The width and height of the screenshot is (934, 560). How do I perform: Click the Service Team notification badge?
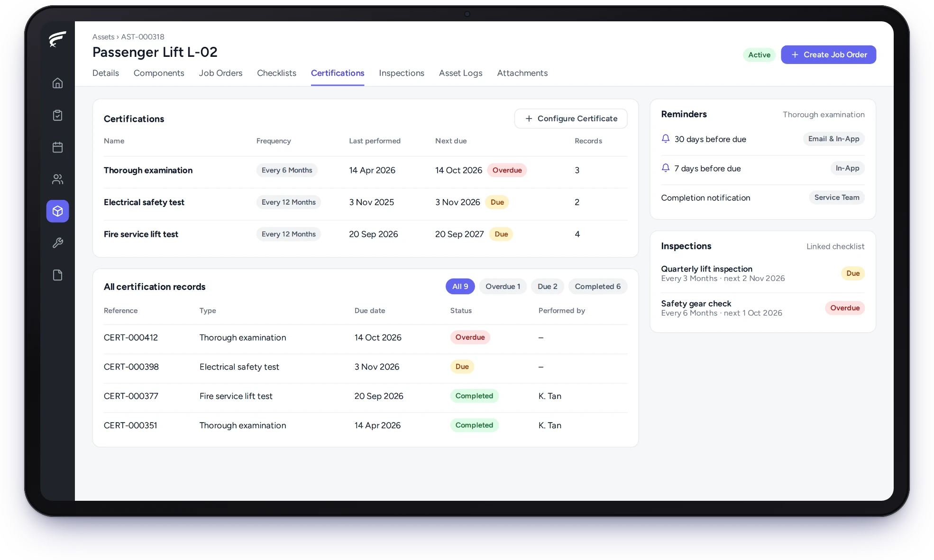point(836,198)
